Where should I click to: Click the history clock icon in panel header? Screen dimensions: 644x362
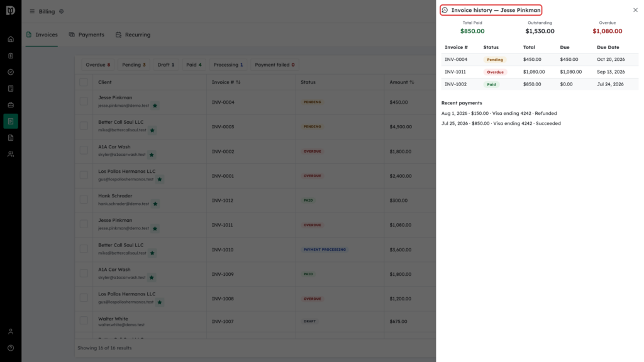(x=445, y=10)
